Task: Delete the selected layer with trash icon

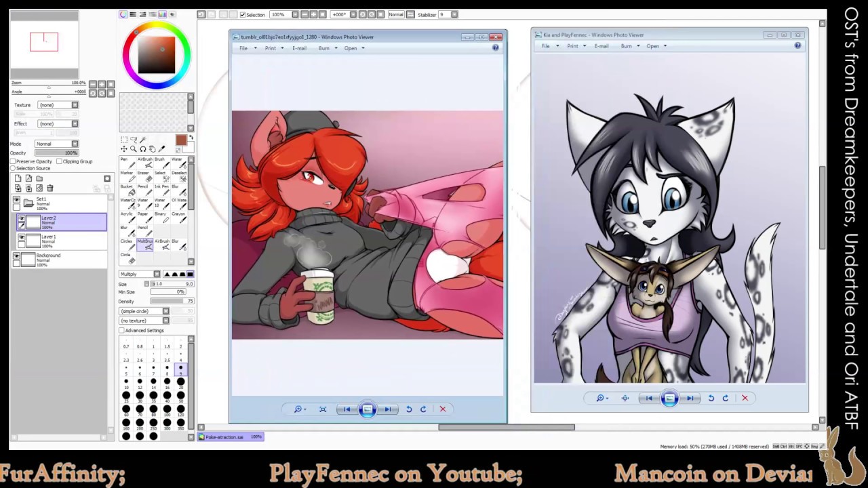Action: pyautogui.click(x=50, y=188)
